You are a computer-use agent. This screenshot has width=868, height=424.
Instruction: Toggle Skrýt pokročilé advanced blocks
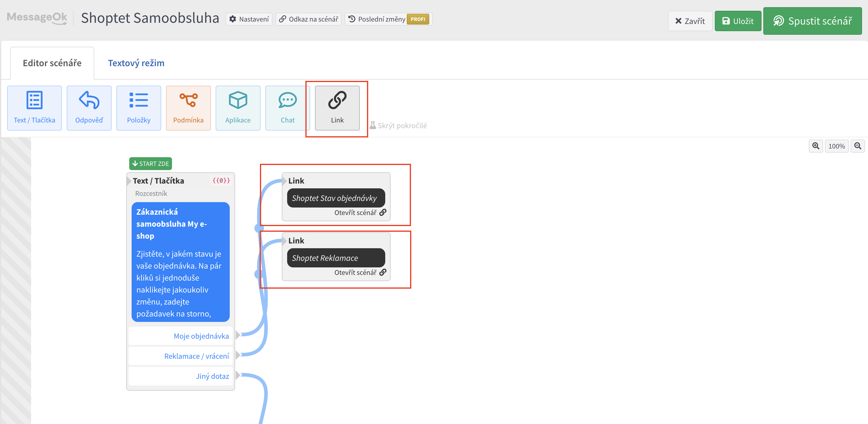click(398, 125)
